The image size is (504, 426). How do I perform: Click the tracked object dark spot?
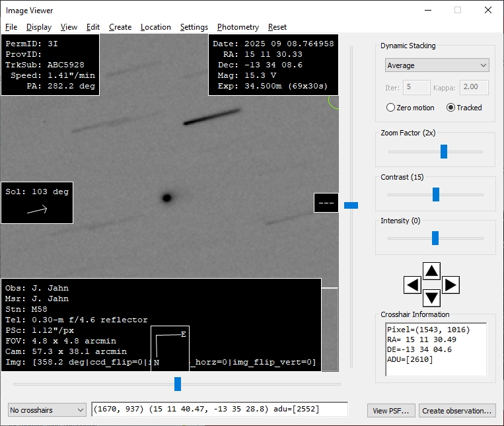[167, 197]
